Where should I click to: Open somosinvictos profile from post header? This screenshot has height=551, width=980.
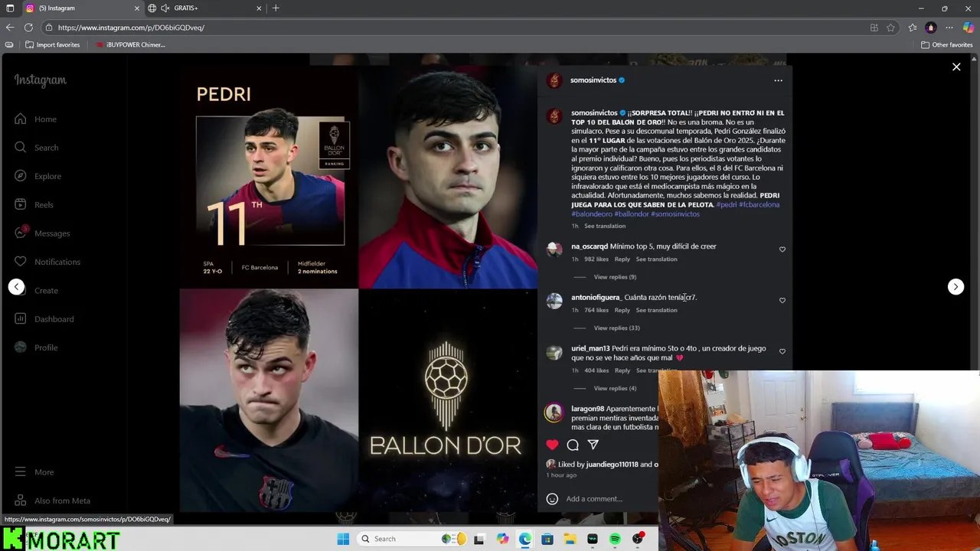[593, 80]
